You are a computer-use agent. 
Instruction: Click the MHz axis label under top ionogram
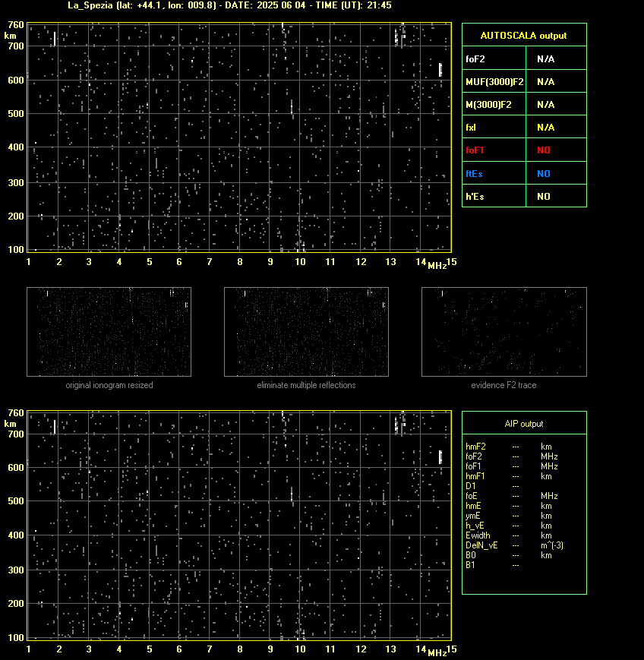tap(437, 266)
